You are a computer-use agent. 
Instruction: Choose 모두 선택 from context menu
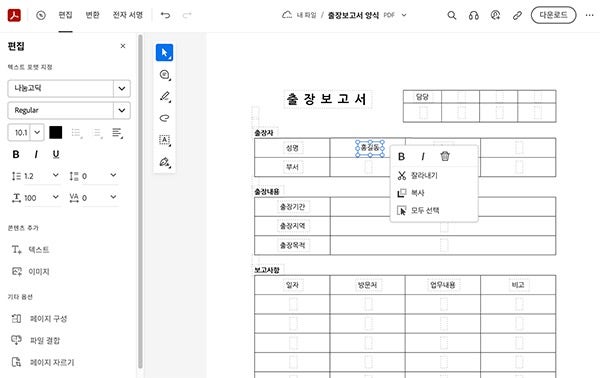click(x=434, y=210)
